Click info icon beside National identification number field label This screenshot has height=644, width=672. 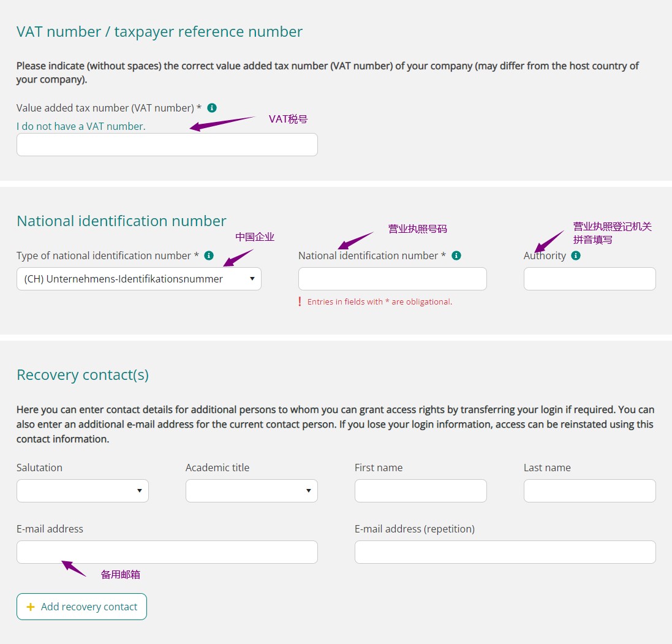(x=456, y=256)
